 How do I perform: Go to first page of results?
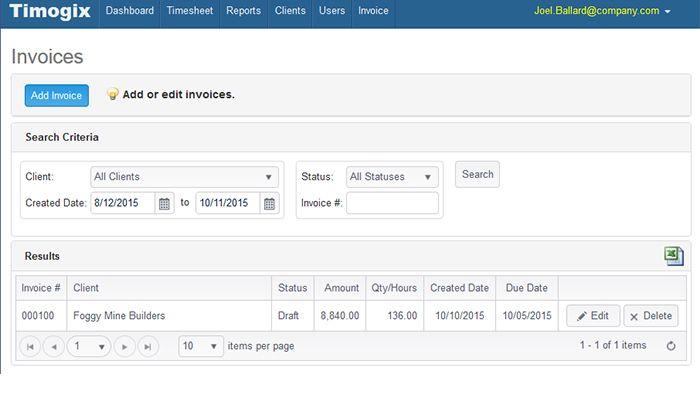click(30, 346)
